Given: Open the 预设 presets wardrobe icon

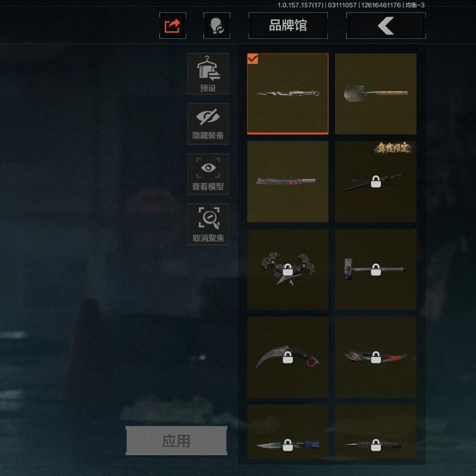Looking at the screenshot, I should click(x=208, y=74).
